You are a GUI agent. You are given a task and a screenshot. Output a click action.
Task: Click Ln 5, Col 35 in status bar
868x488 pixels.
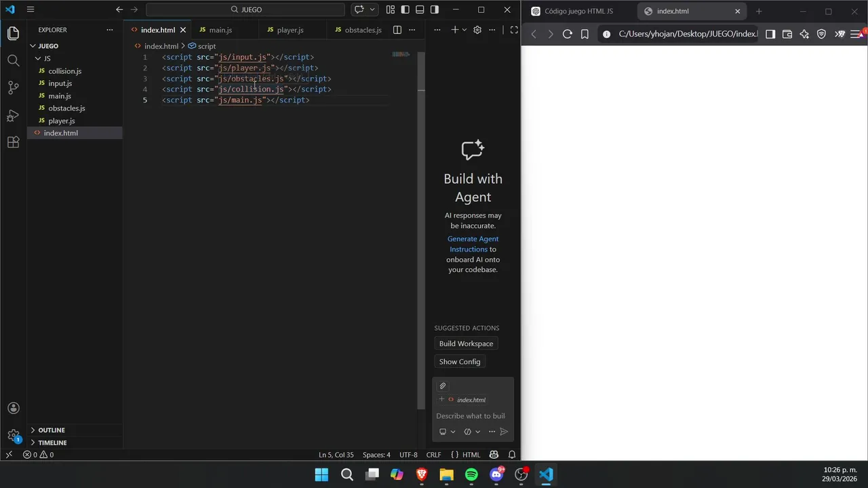[336, 455]
